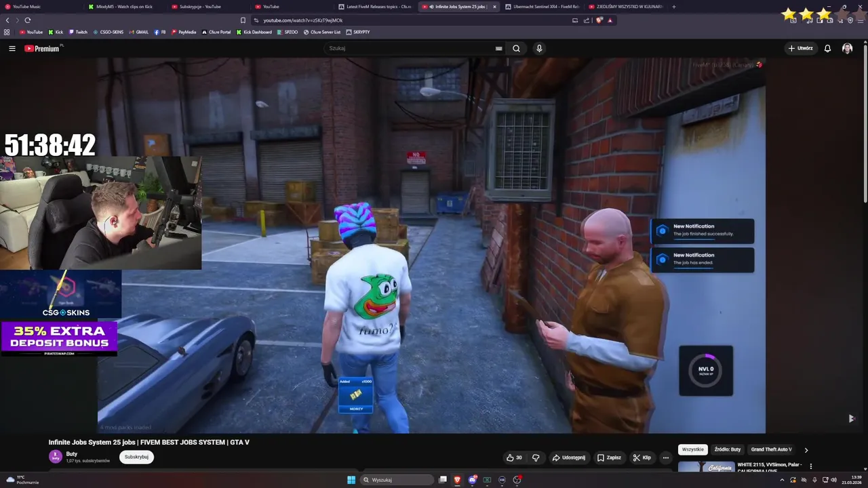Open Brave browser from taskbar
Screen dimensions: 868x488
458,480
